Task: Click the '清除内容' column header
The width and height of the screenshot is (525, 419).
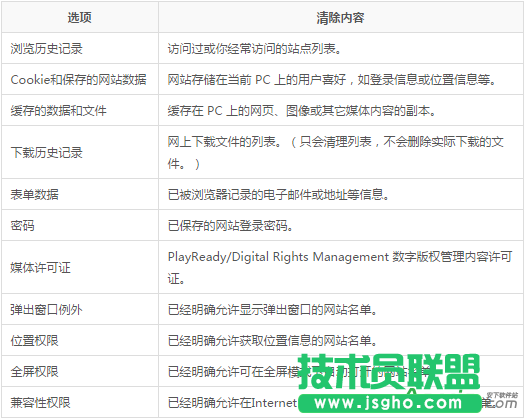Action: click(x=341, y=17)
